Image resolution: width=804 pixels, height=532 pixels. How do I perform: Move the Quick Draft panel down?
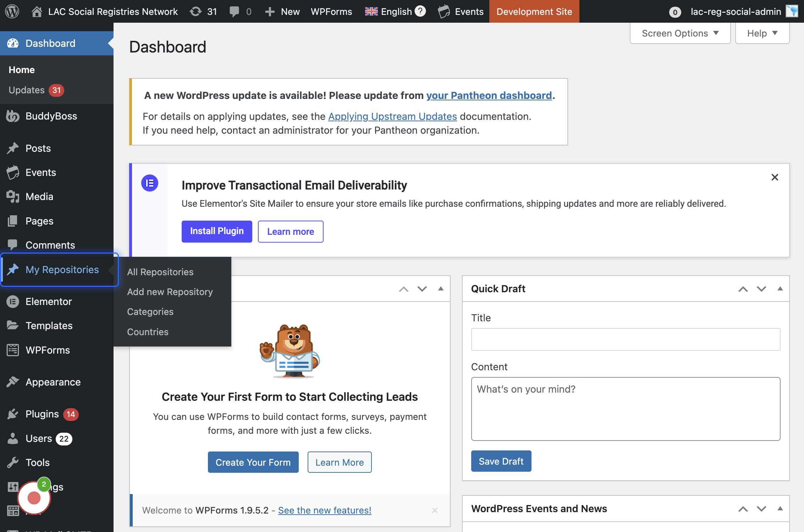point(761,289)
